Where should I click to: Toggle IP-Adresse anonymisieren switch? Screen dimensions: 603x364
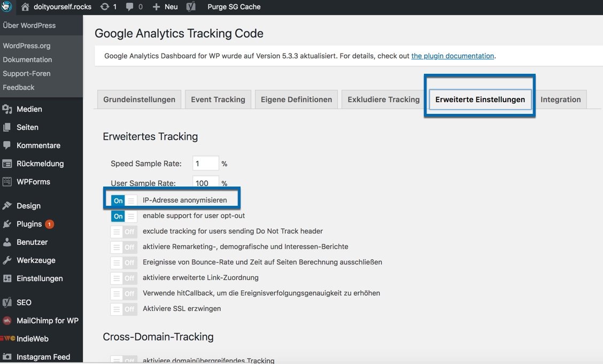click(123, 200)
